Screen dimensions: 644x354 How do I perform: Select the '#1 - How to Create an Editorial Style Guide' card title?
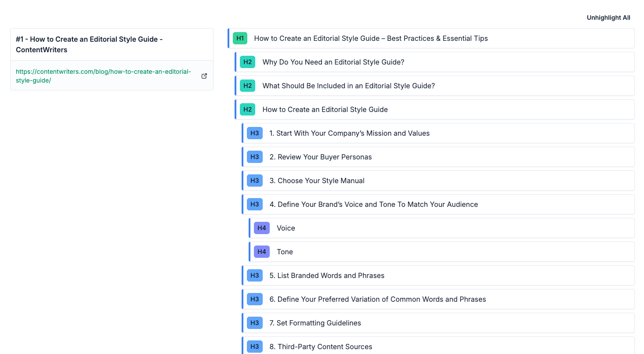(x=89, y=44)
